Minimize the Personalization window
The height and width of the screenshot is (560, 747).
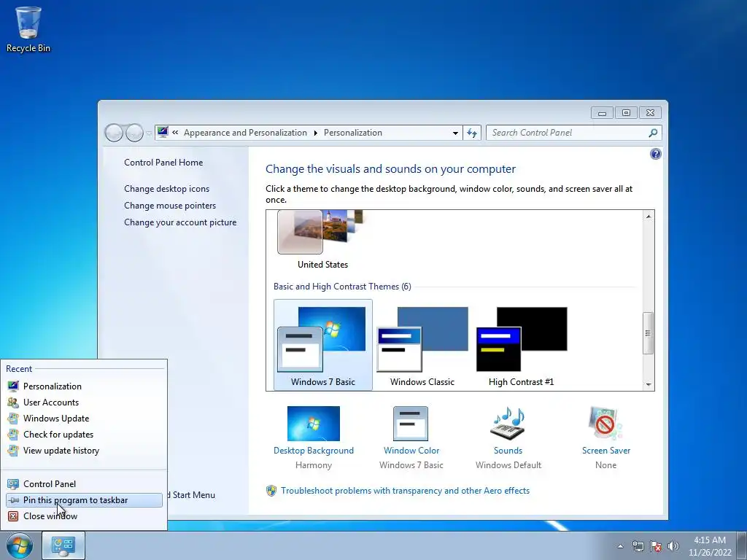pyautogui.click(x=602, y=113)
